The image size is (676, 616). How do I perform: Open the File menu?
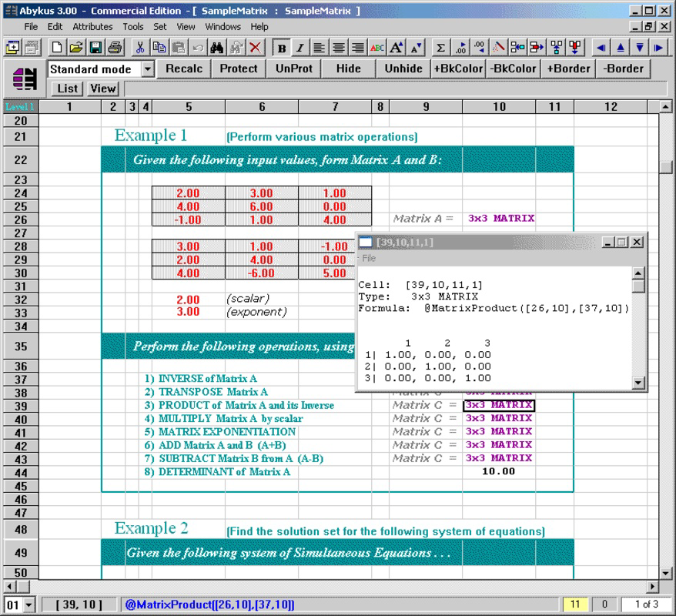tap(31, 27)
